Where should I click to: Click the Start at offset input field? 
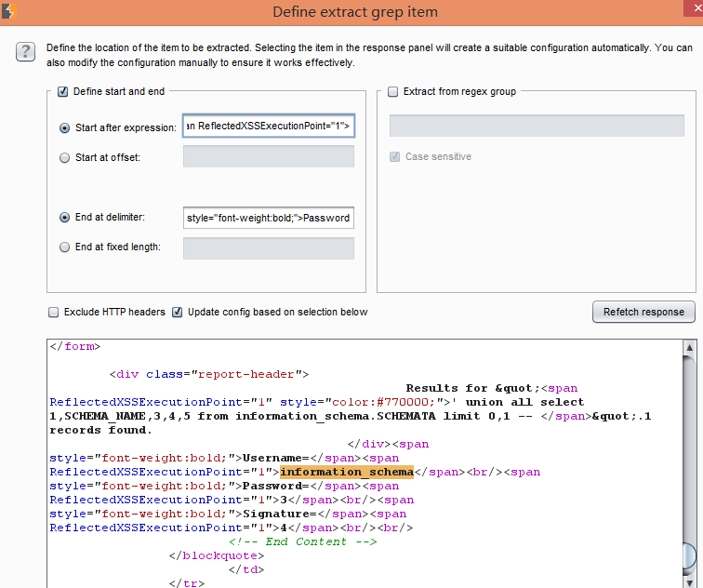pyautogui.click(x=269, y=156)
